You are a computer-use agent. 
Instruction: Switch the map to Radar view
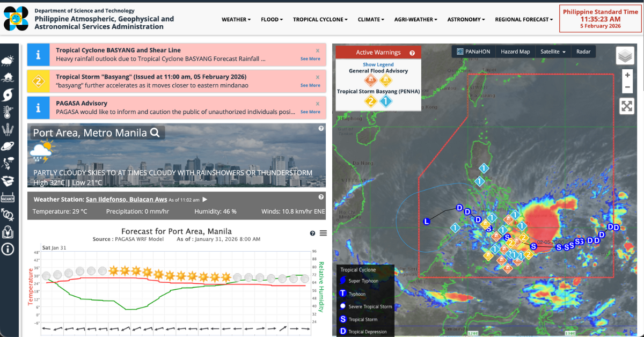[x=583, y=52]
